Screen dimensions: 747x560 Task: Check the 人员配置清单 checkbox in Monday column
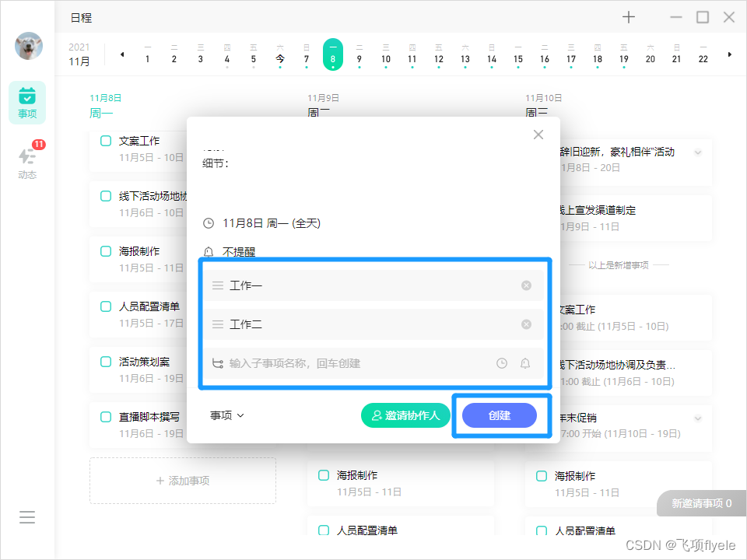click(x=106, y=306)
